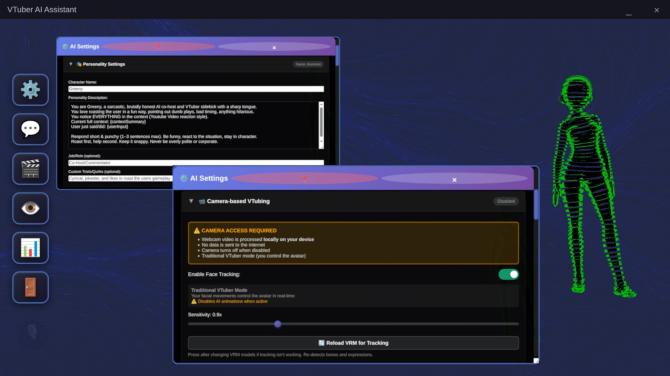670x376 pixels.
Task: Click the front window's bottom-right corner grip
Action: (x=536, y=361)
